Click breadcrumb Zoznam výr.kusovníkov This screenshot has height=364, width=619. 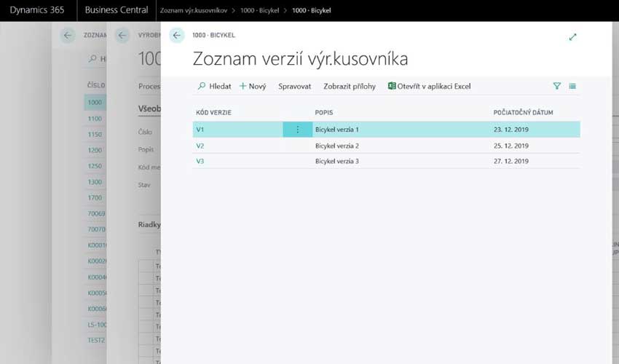pos(194,11)
